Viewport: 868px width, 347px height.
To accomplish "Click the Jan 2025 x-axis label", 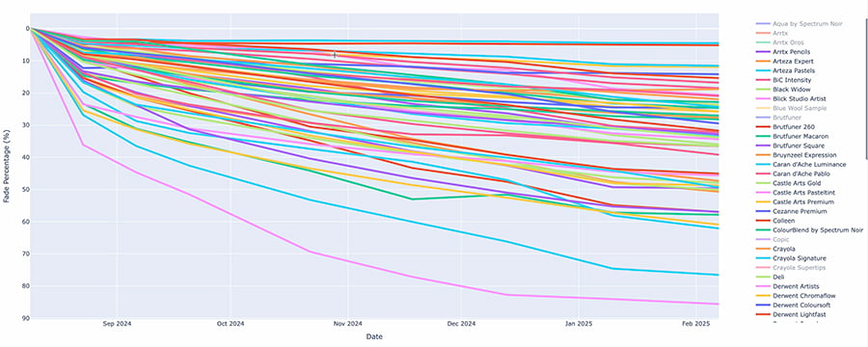I will tap(579, 324).
